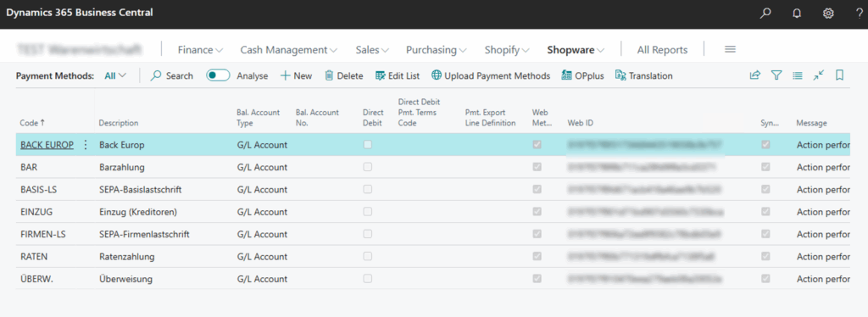The height and width of the screenshot is (317, 868).
Task: Open the BACK EUROP code link
Action: 47,145
